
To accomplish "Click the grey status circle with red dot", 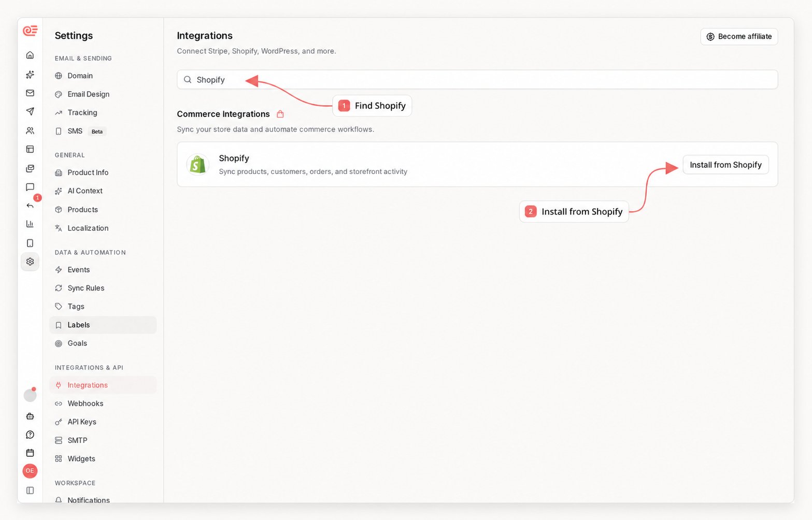I will coord(30,395).
